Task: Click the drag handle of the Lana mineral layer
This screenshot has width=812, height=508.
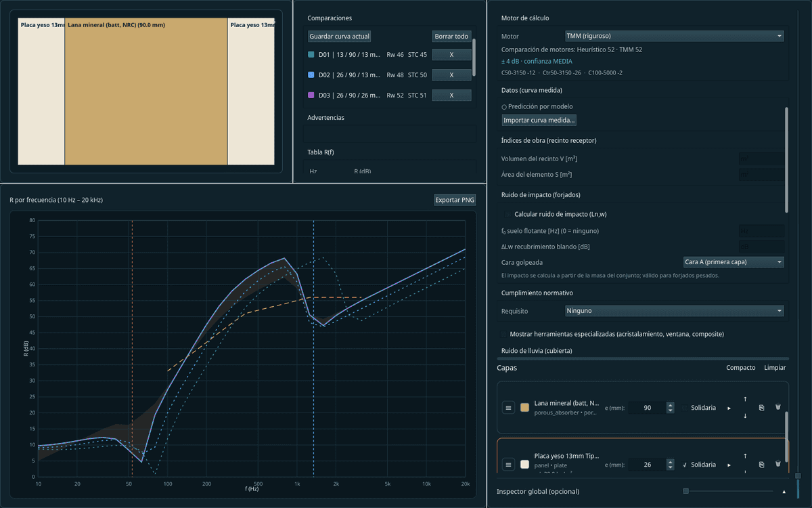Action: coord(508,408)
